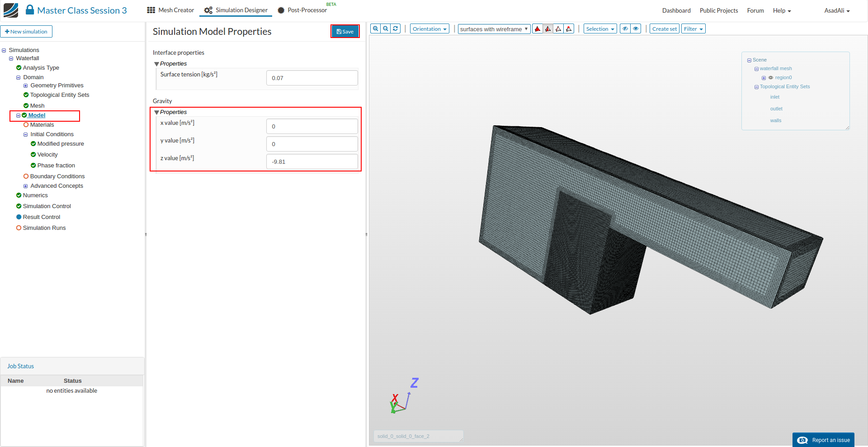Toggle visibility of region0 eye icon

(x=771, y=78)
